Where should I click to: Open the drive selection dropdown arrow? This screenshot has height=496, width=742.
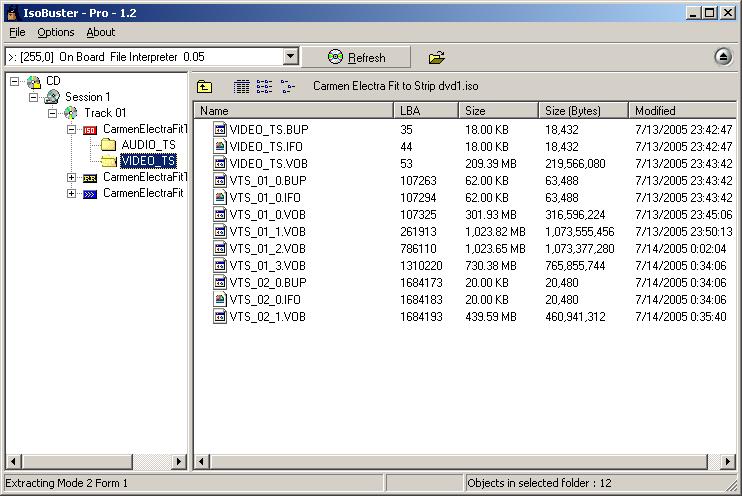(291, 57)
